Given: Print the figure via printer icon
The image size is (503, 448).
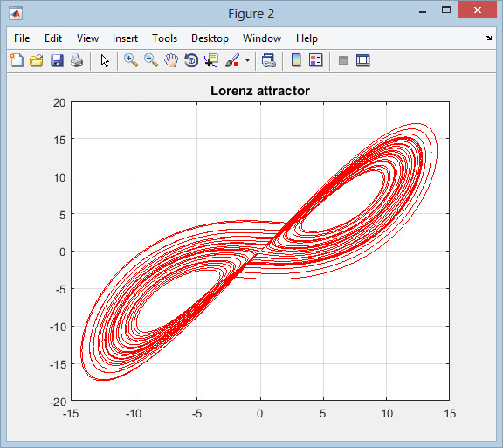Looking at the screenshot, I should tap(77, 60).
